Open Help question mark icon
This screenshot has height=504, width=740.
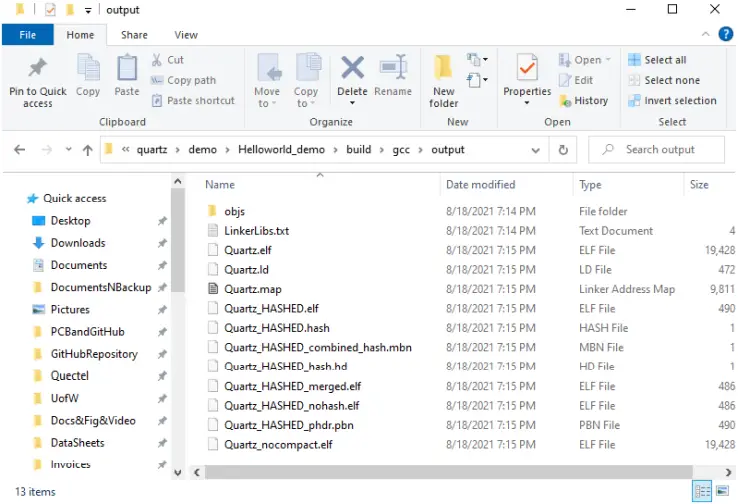[x=725, y=34]
